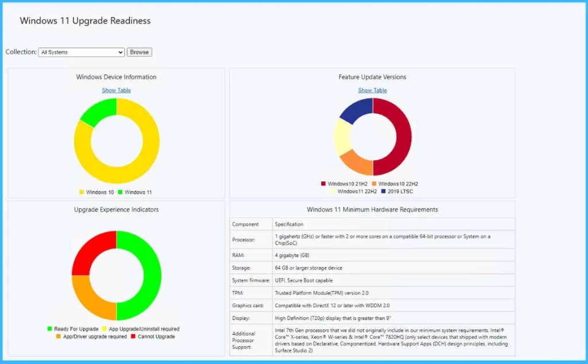Click the green Ready For Upgrade legend swatch
The height and width of the screenshot is (364, 588).
pyautogui.click(x=49, y=329)
